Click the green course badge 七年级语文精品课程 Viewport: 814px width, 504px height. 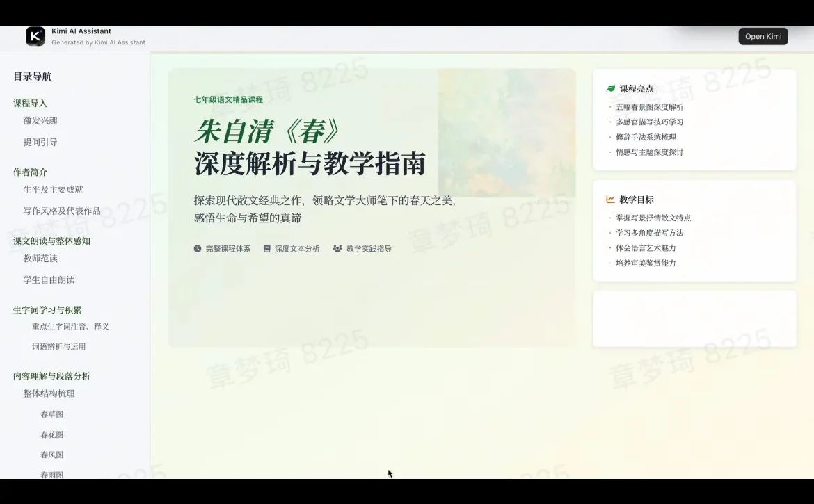point(228,99)
